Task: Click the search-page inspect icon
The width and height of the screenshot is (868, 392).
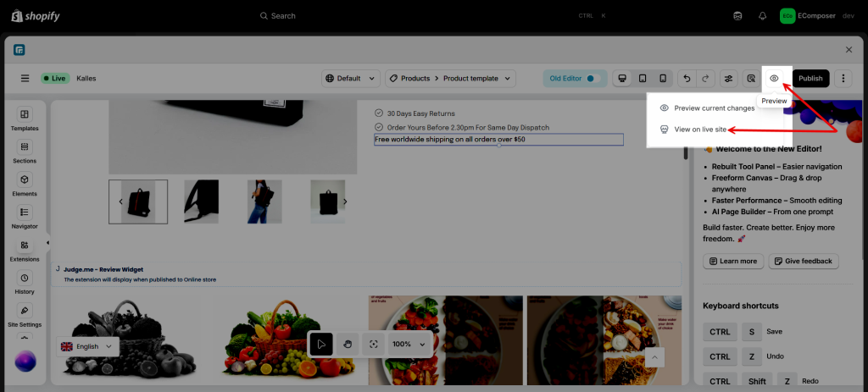Action: [x=751, y=79]
